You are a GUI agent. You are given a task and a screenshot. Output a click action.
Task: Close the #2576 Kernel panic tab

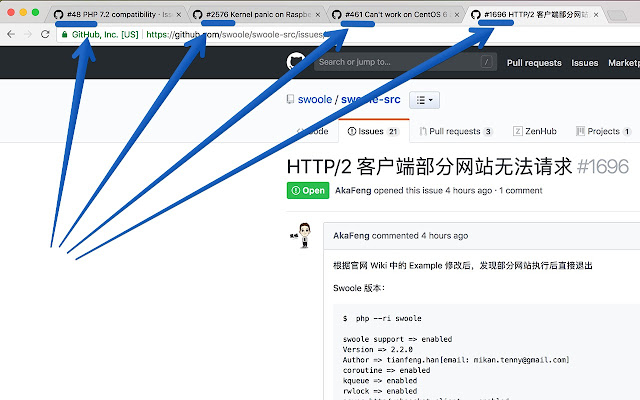(318, 15)
